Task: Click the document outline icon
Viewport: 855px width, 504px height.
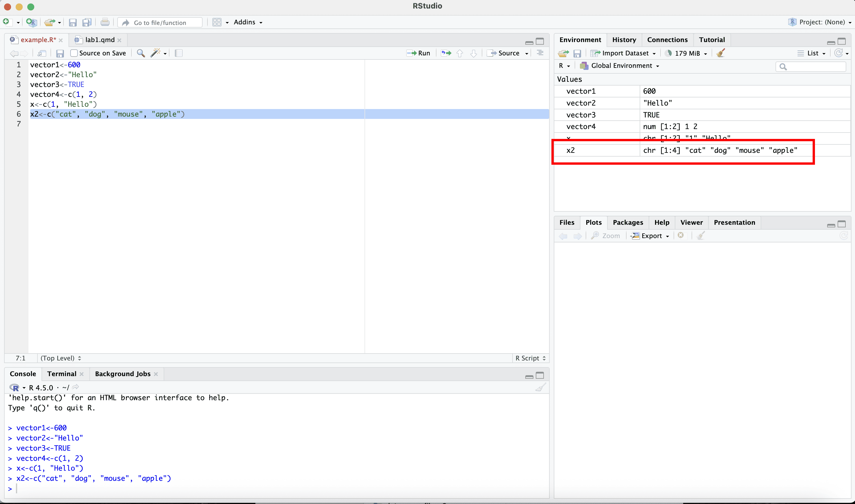Action: [x=540, y=53]
